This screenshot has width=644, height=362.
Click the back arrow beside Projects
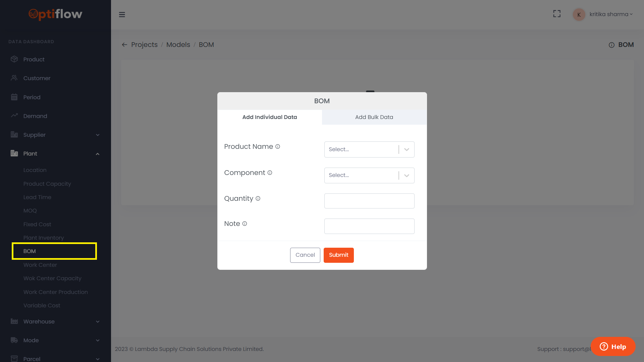(x=124, y=45)
